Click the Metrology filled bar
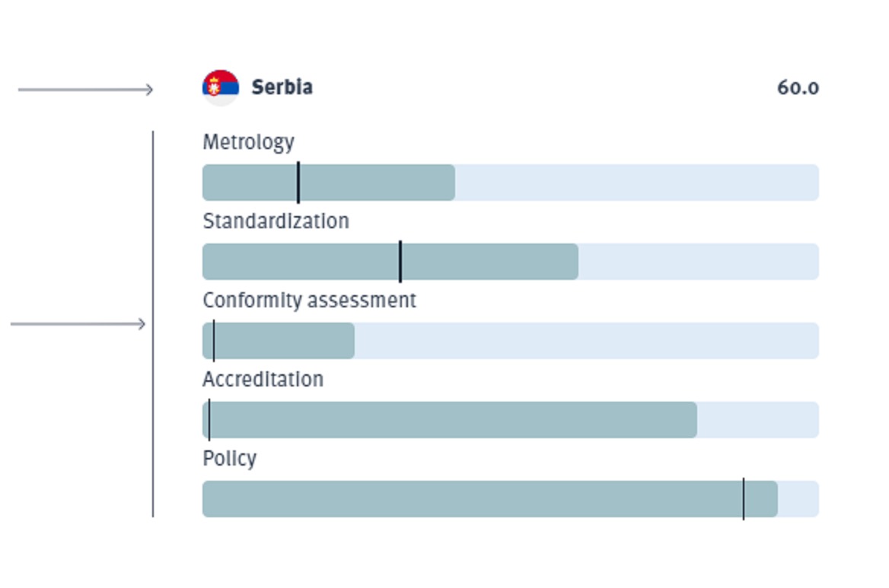Screen dimensions: 889x588 point(328,183)
